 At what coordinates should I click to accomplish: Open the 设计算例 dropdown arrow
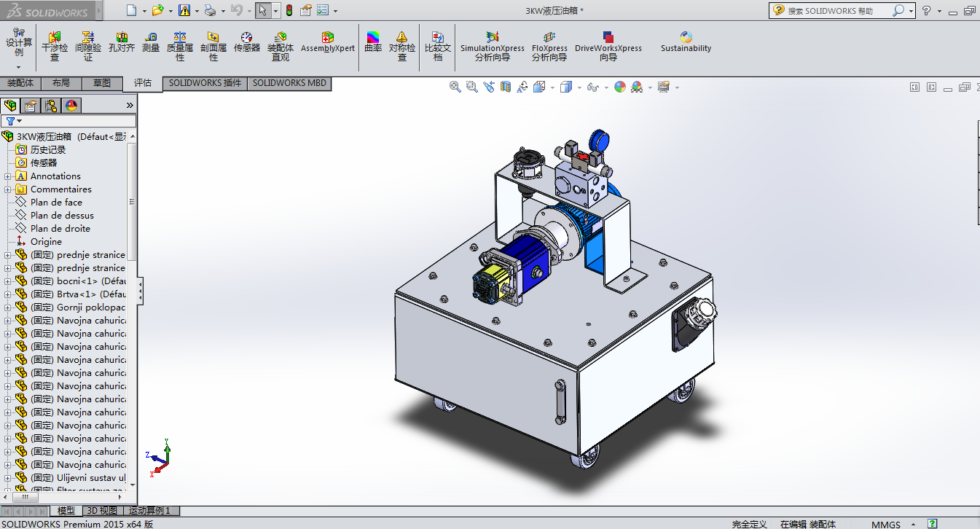pyautogui.click(x=19, y=66)
